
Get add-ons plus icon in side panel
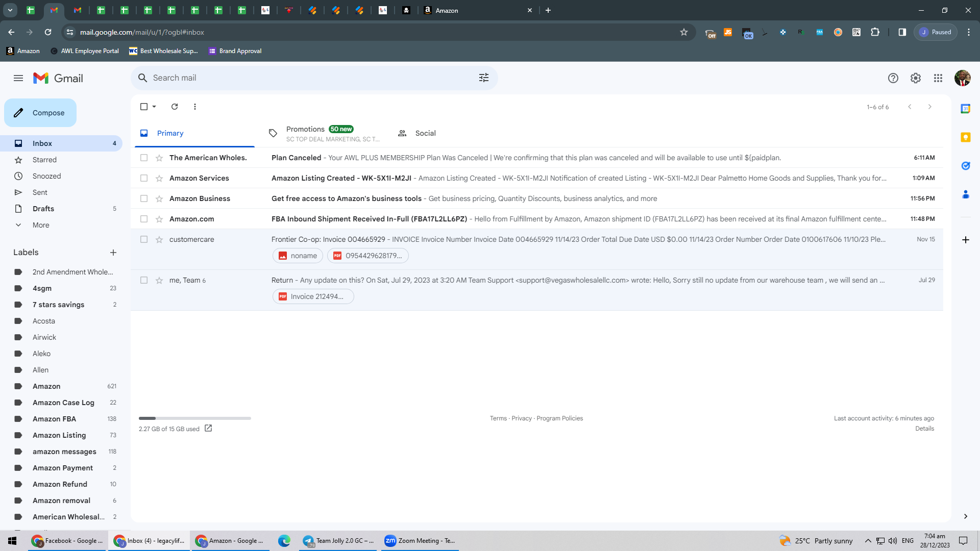pos(965,240)
